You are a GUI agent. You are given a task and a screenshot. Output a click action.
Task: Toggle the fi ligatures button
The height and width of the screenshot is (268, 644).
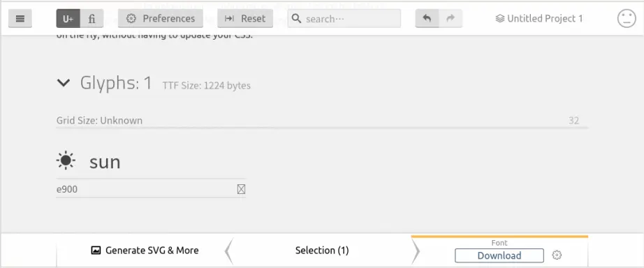tap(92, 18)
